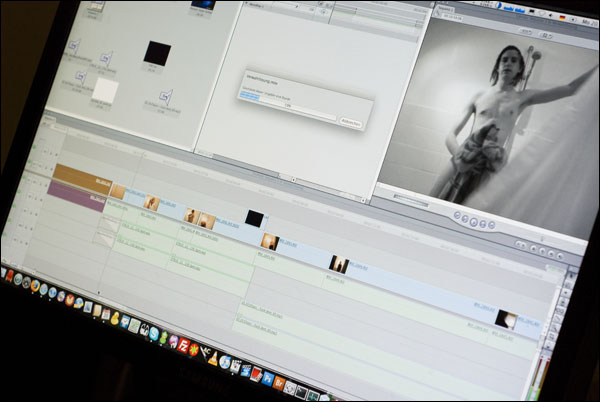Toggle green visibility light of purple clip's track
The height and width of the screenshot is (402, 600).
coord(24,178)
